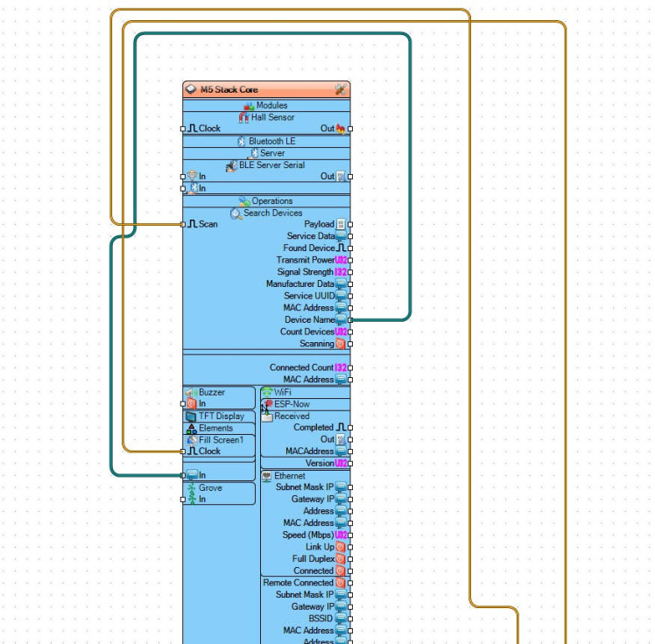Select the M5 Stack Core title text
Screen dimensions: 655x644
229,90
